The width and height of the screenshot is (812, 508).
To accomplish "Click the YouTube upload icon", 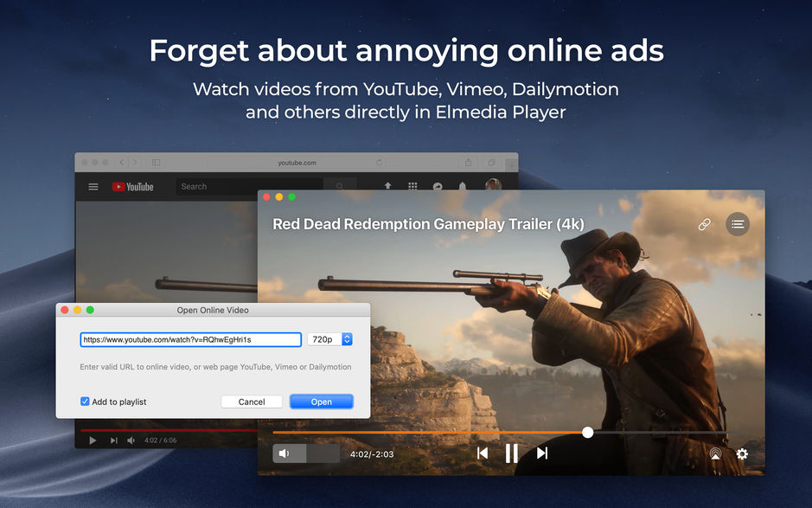I will (388, 186).
